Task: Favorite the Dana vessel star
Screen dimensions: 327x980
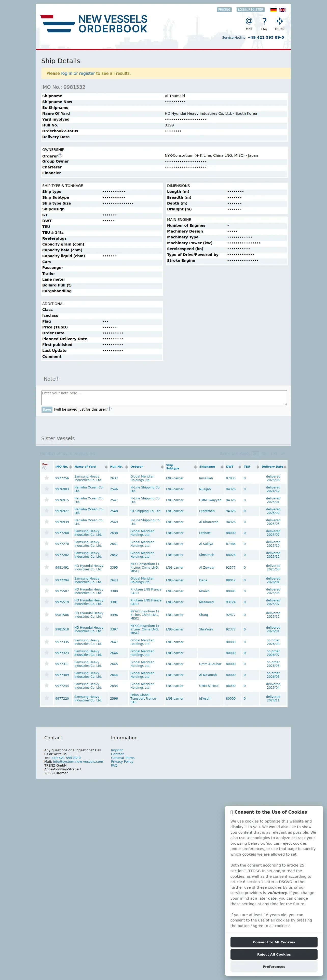Action: [46, 580]
